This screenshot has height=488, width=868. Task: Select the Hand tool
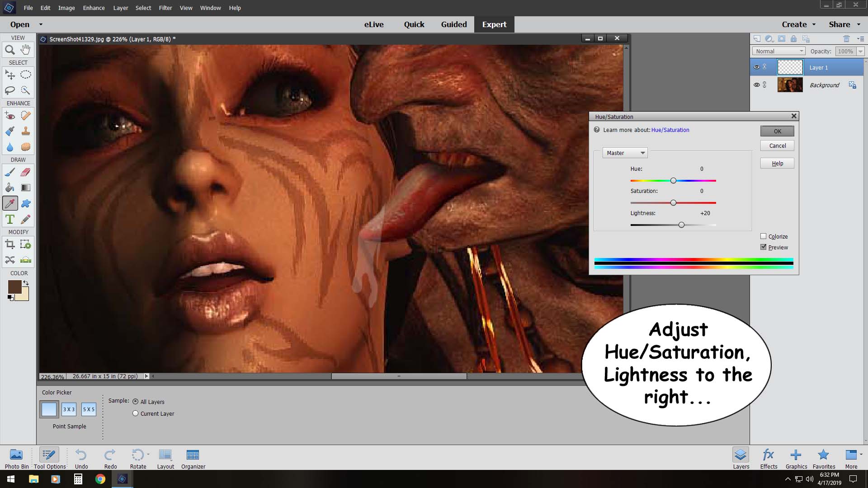[26, 50]
